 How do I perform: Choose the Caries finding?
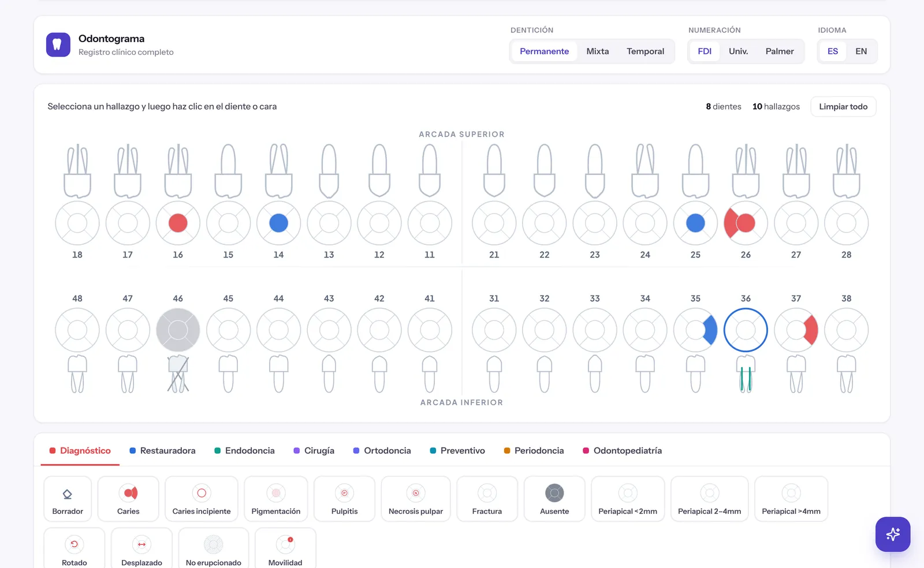128,499
